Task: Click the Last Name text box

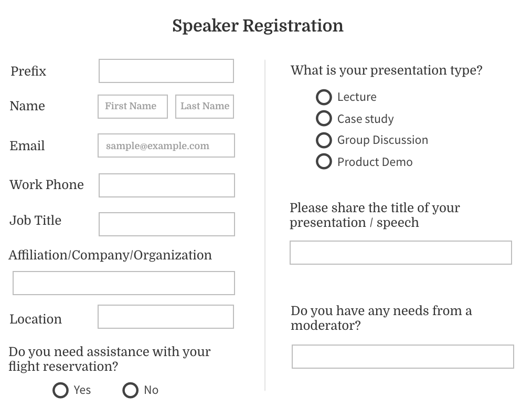Action: click(x=205, y=107)
